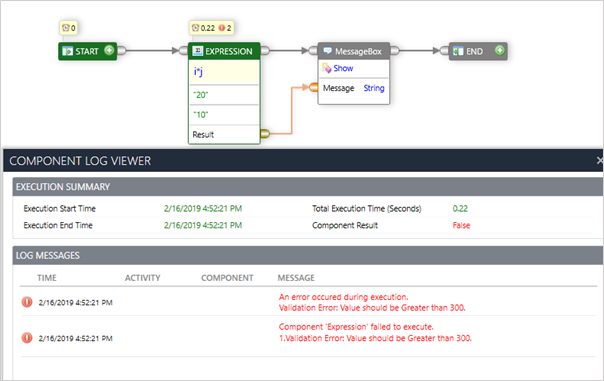604x381 pixels.
Task: Click the first log row timestamp
Action: (x=76, y=302)
